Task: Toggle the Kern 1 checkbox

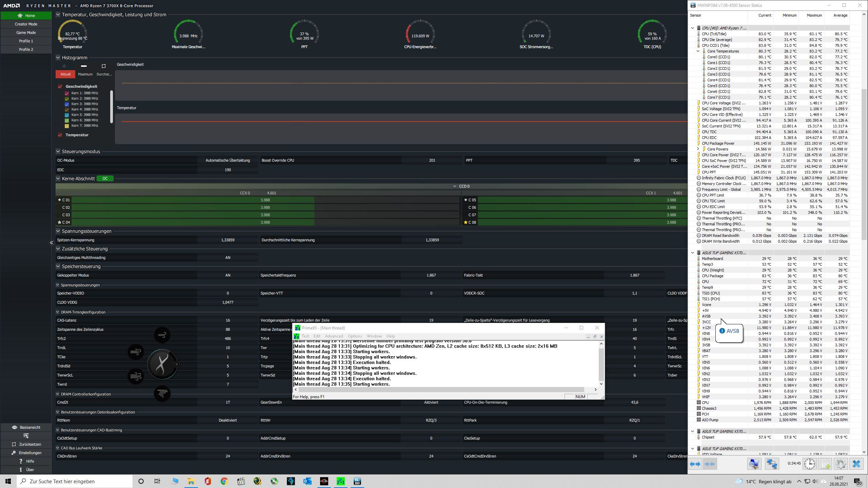Action: pyautogui.click(x=67, y=93)
